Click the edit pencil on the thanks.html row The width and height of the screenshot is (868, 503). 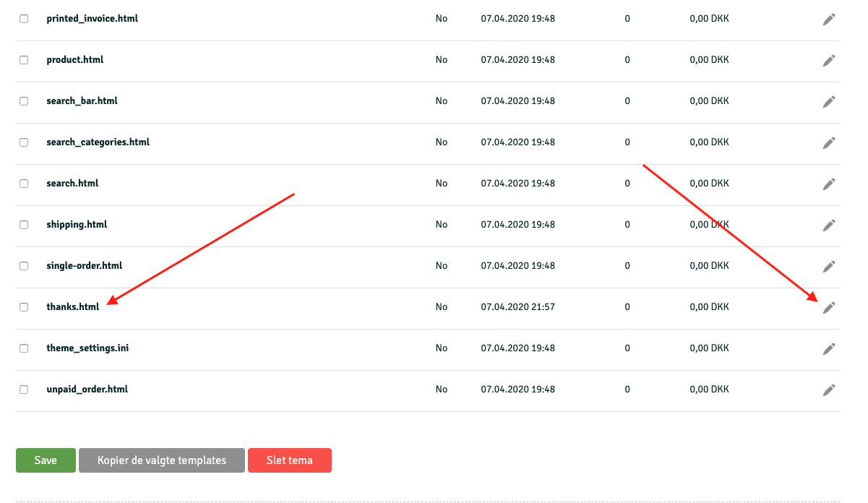pyautogui.click(x=829, y=308)
